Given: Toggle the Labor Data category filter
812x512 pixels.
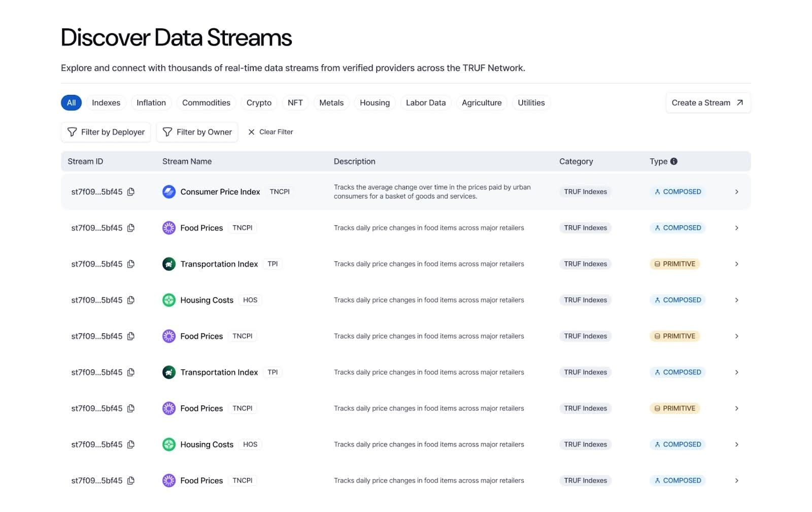Looking at the screenshot, I should pyautogui.click(x=425, y=103).
